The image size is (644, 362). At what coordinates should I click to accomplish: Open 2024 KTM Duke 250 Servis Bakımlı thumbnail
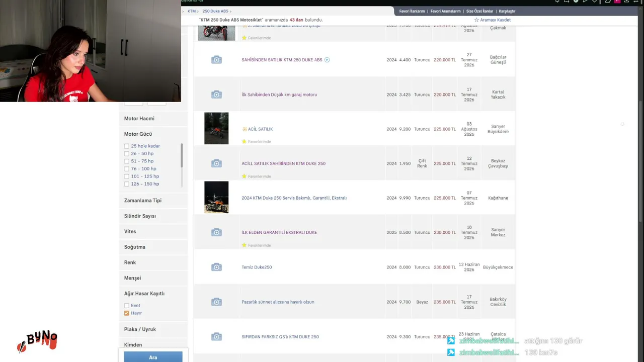[x=216, y=197]
